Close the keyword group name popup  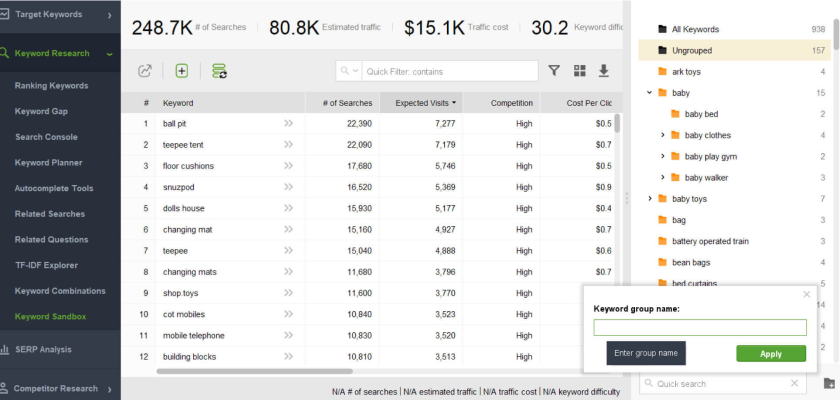[806, 294]
